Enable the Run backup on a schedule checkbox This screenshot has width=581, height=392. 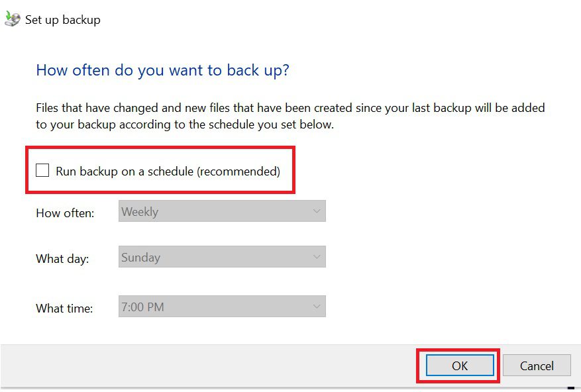(42, 170)
